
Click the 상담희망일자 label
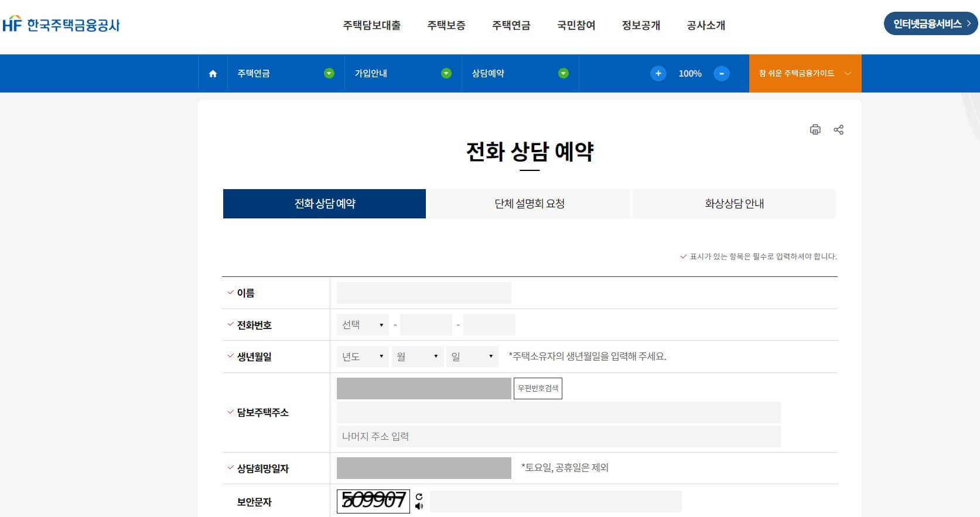[x=262, y=468]
